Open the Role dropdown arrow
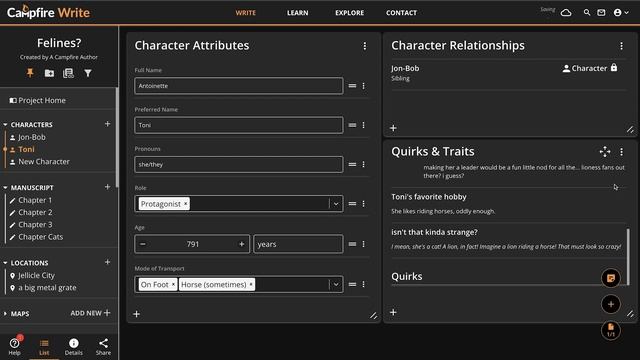 336,204
